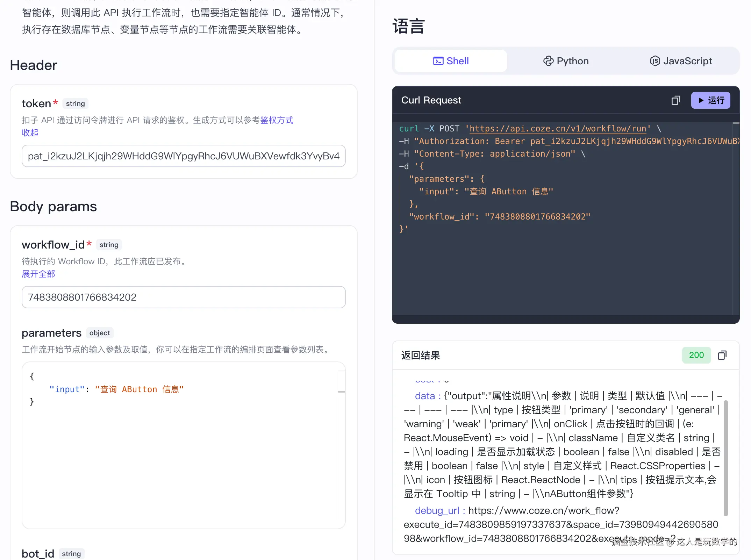Copy the returned result

tap(722, 356)
